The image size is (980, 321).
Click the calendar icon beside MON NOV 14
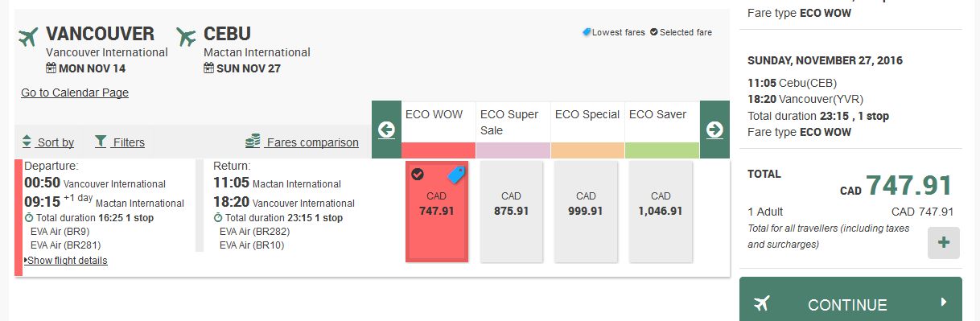click(x=51, y=68)
